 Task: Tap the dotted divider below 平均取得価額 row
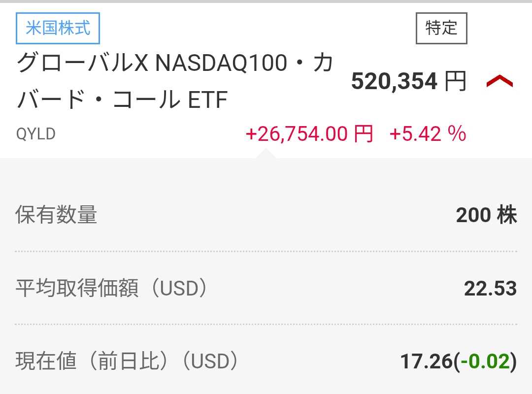(x=266, y=325)
